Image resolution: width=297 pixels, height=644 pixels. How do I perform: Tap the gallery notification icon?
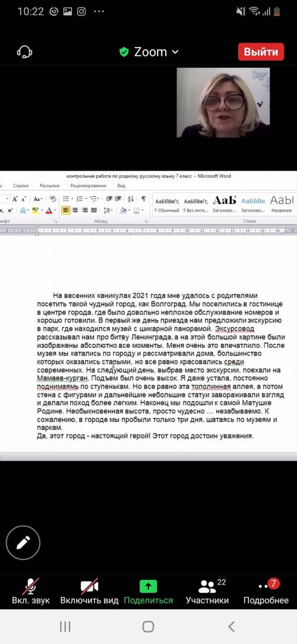pos(67,11)
